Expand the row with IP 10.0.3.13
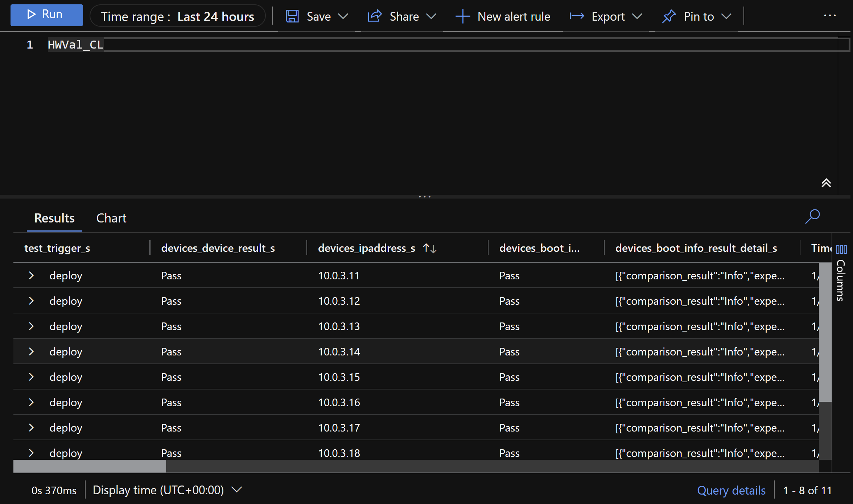 click(x=31, y=326)
